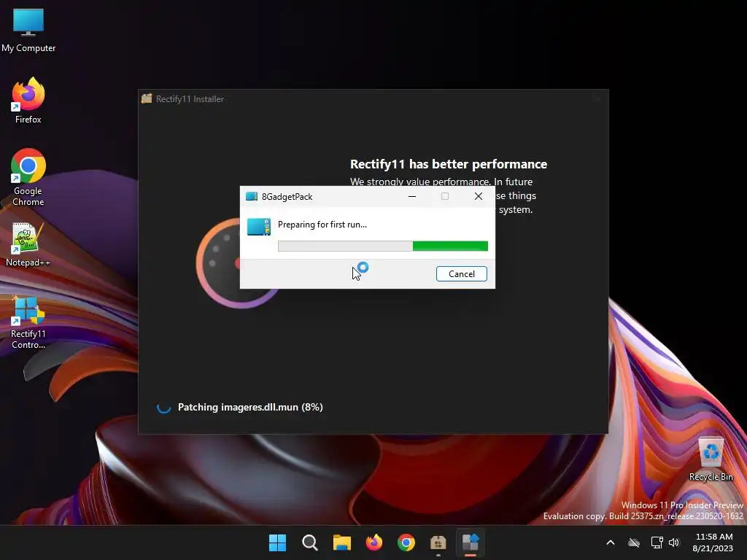Switch to the 8GadgetPack taskbar icon
Image resolution: width=747 pixels, height=560 pixels.
pos(471,542)
